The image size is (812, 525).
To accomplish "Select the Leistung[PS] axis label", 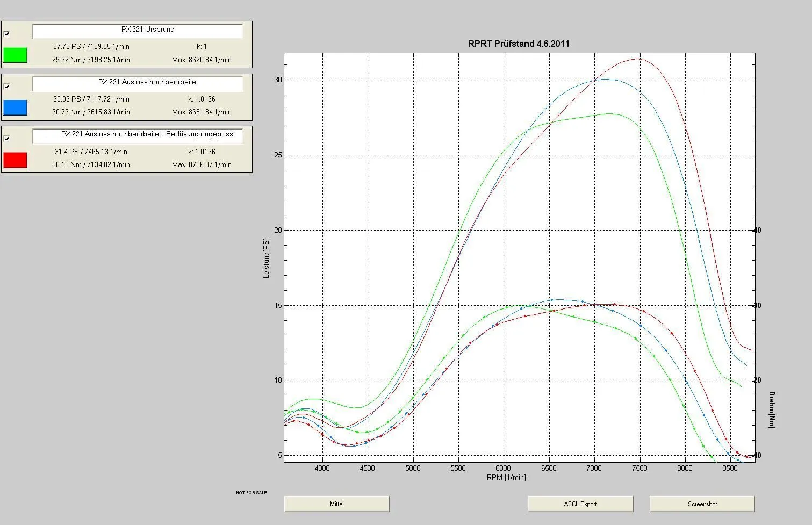I will tap(266, 258).
